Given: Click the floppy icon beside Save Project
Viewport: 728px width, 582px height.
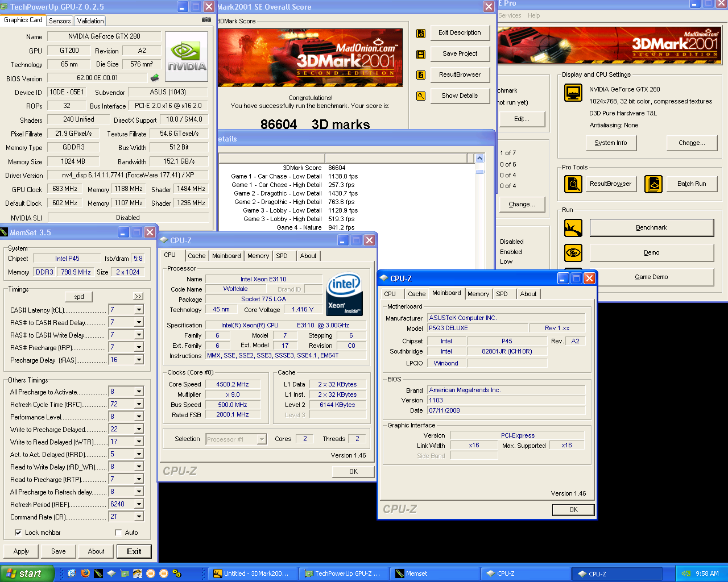Looking at the screenshot, I should [421, 54].
